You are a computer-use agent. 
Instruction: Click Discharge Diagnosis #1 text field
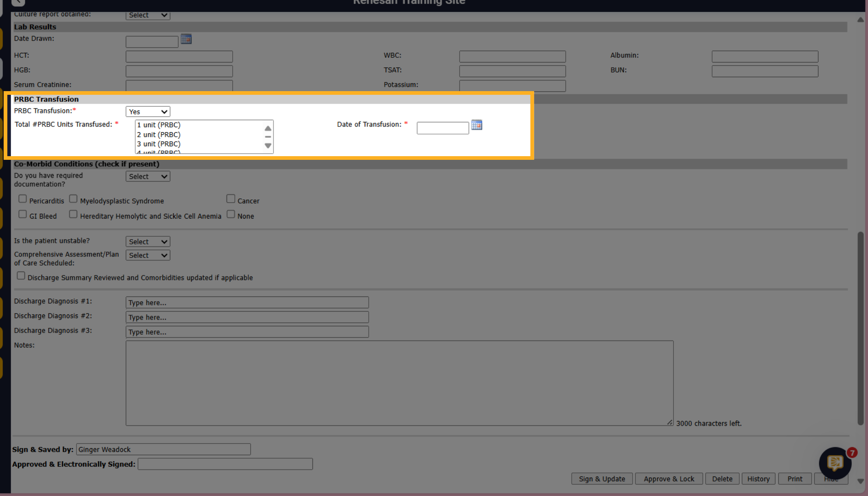click(247, 302)
